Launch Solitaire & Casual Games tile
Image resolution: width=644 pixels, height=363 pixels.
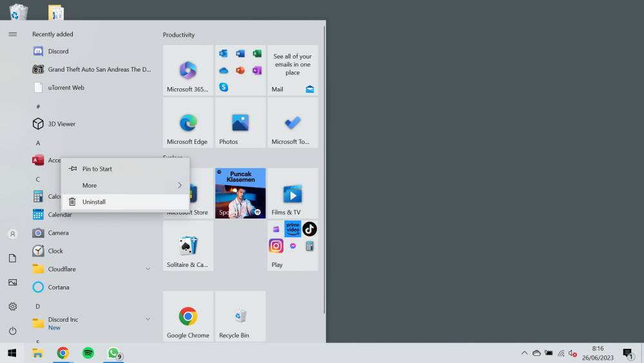coord(188,246)
